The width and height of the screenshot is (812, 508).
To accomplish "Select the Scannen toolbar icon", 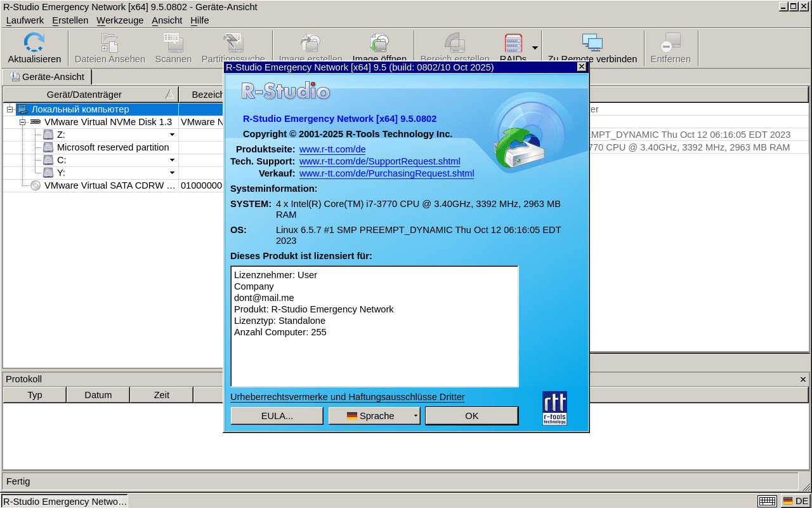I will pyautogui.click(x=173, y=43).
